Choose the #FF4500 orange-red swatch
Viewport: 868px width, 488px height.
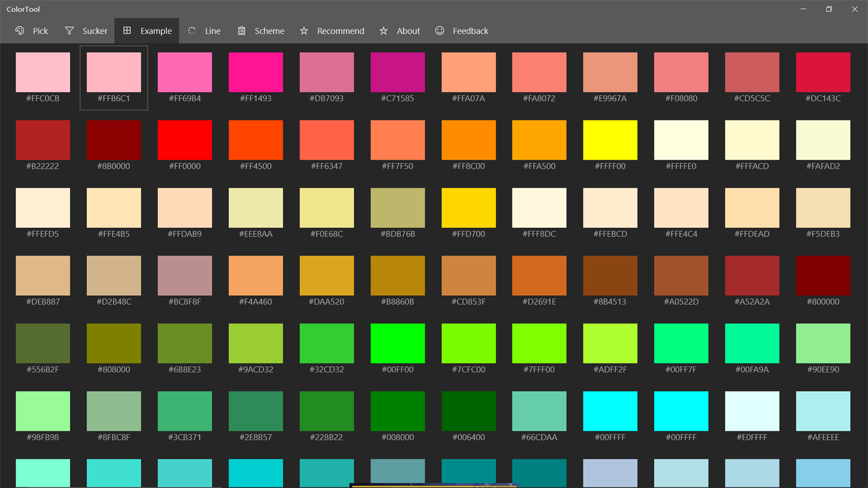tap(256, 140)
